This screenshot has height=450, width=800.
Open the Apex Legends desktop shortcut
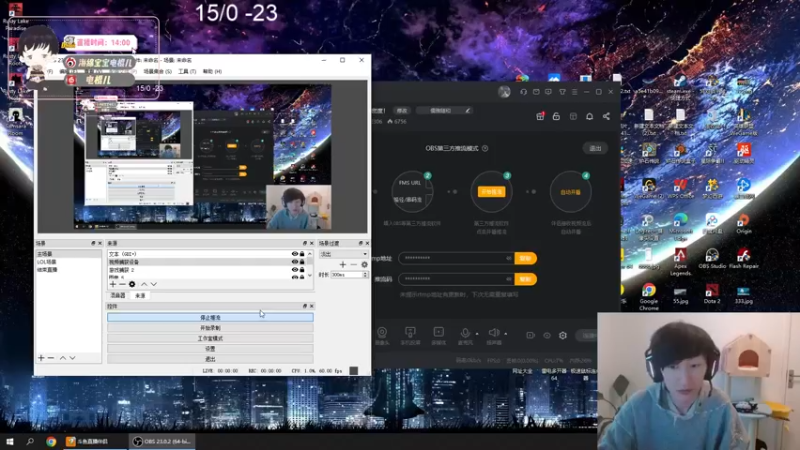click(x=680, y=261)
